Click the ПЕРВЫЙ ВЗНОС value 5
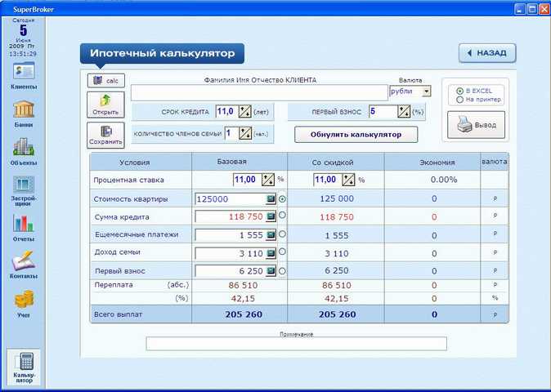The height and width of the screenshot is (392, 551). pos(383,112)
